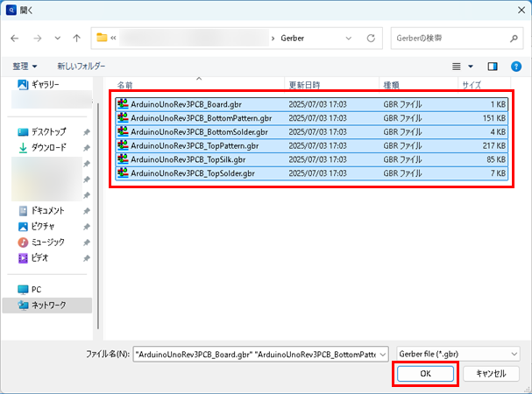Expand the address bar history dropdown
The image size is (532, 394).
349,39
